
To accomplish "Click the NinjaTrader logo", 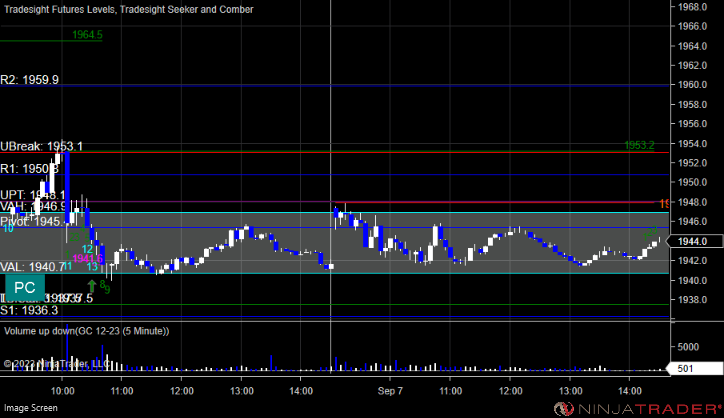I will pyautogui.click(x=638, y=409).
